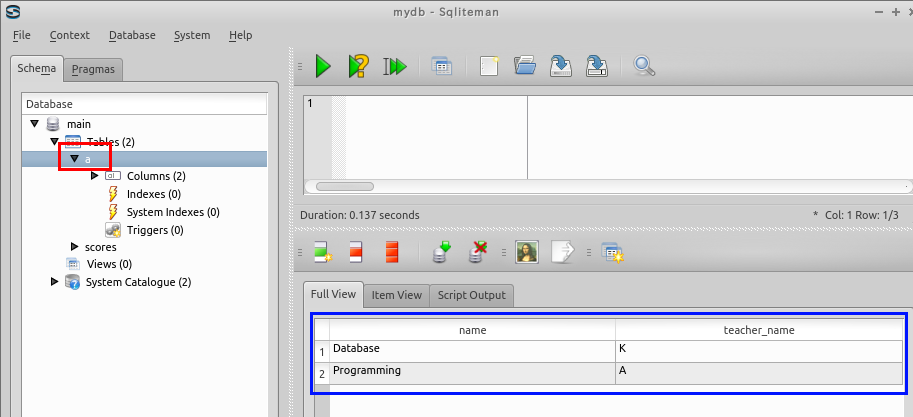
Task: Click the 'name' column header
Action: (472, 330)
